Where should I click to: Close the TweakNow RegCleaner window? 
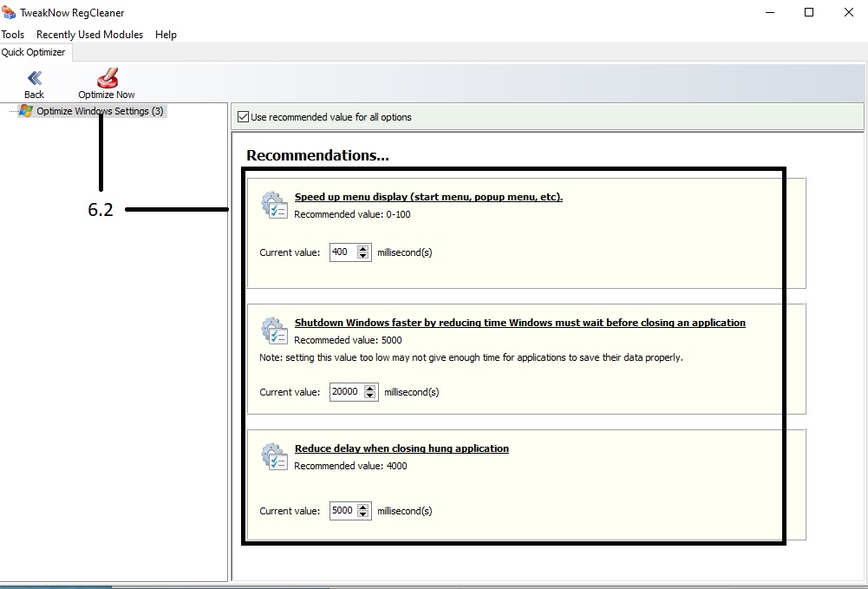(849, 12)
